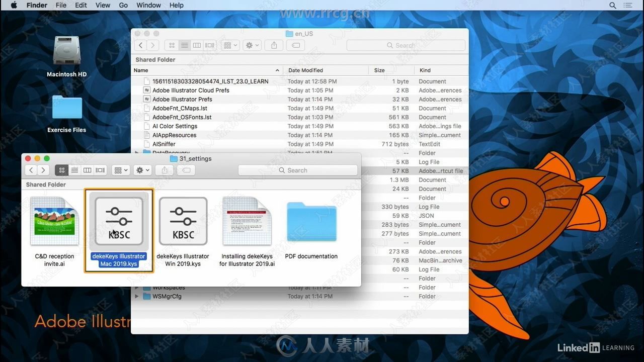Select dekeKeys Illustrator Win 2019.kys icon

pos(183,221)
